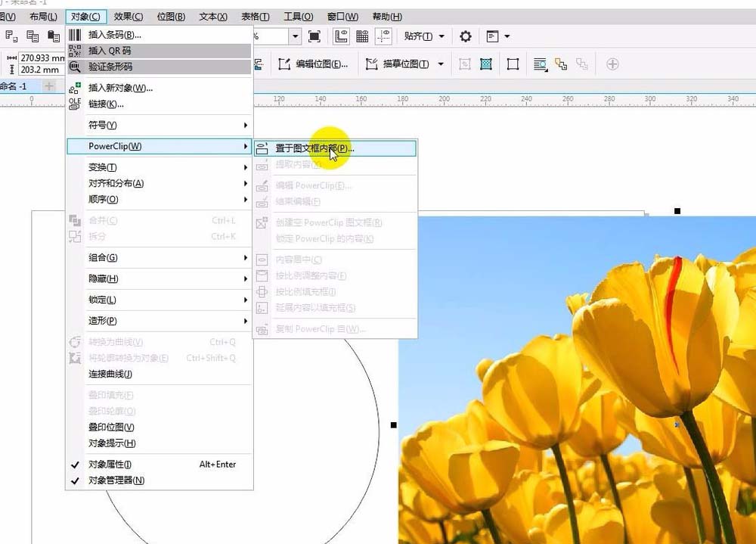Viewport: 756px width, 544px height.
Task: Select the PowerClip menu entry
Action: (x=159, y=146)
